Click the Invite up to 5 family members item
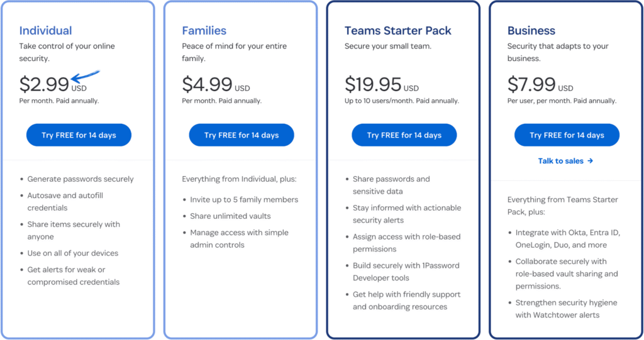Image resolution: width=644 pixels, height=340 pixels. 244,200
